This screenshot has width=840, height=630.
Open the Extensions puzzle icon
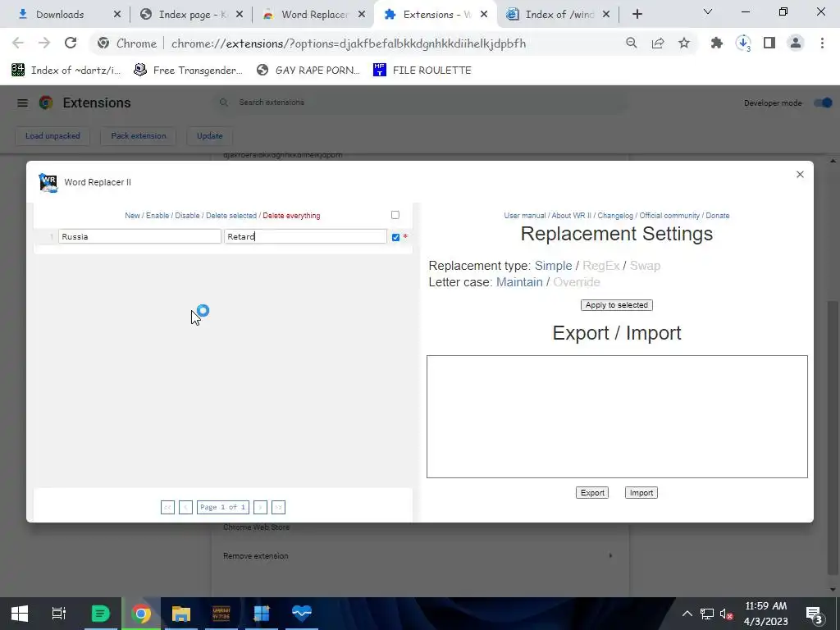[717, 43]
